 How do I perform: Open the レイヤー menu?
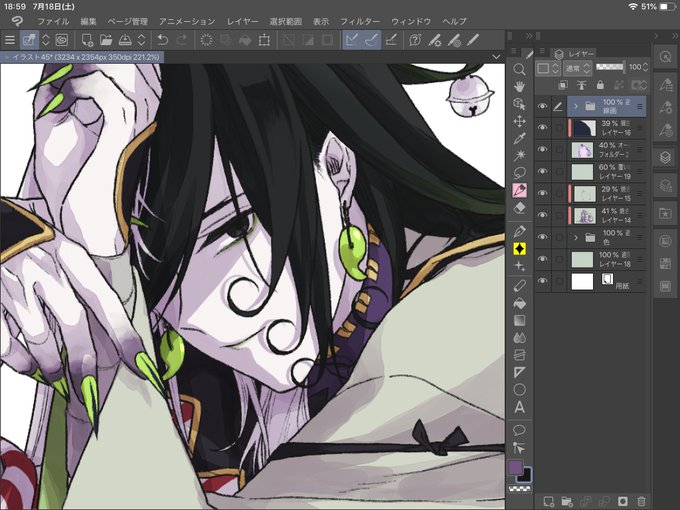pyautogui.click(x=242, y=21)
